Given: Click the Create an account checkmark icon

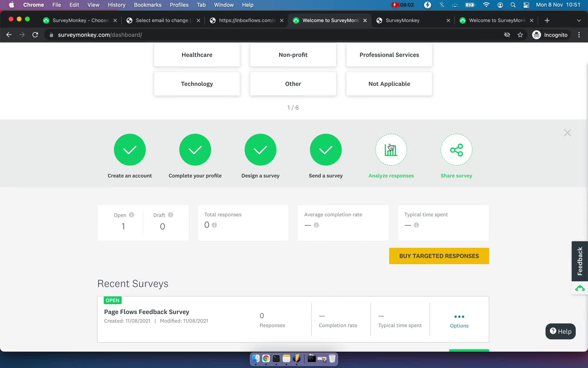Looking at the screenshot, I should coord(130,150).
